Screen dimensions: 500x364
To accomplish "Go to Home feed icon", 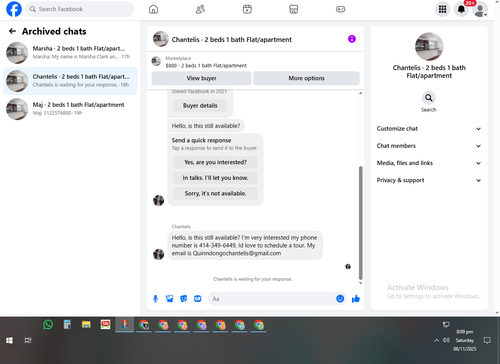I will click(153, 9).
